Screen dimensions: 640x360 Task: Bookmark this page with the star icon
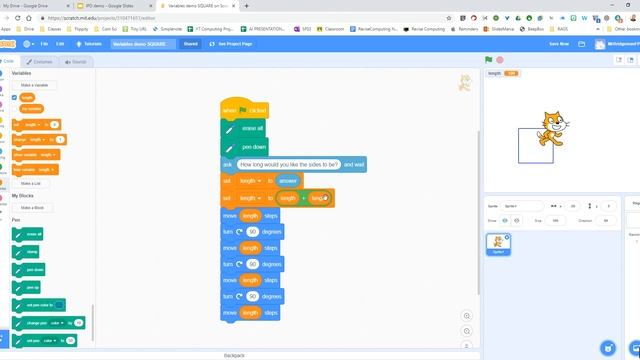tap(449, 18)
